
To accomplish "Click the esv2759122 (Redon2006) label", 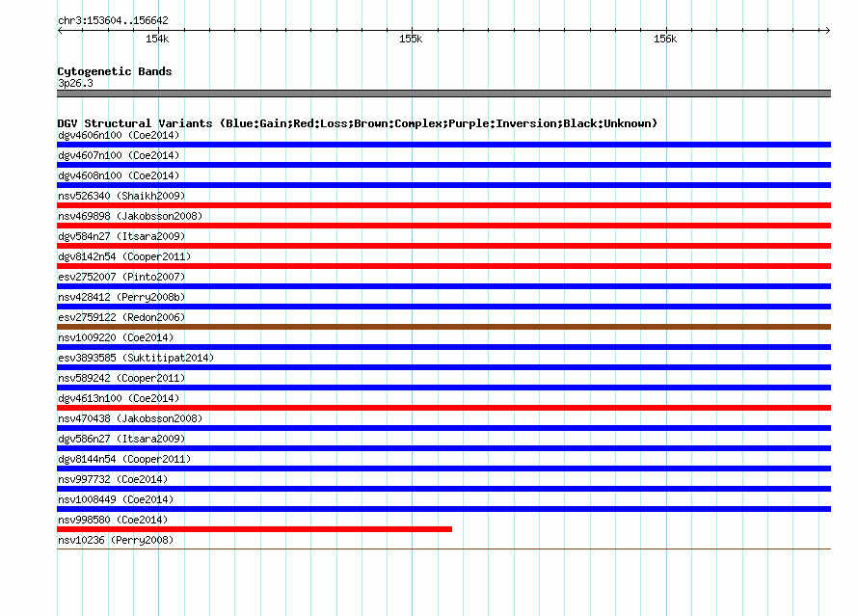I will tap(121, 317).
